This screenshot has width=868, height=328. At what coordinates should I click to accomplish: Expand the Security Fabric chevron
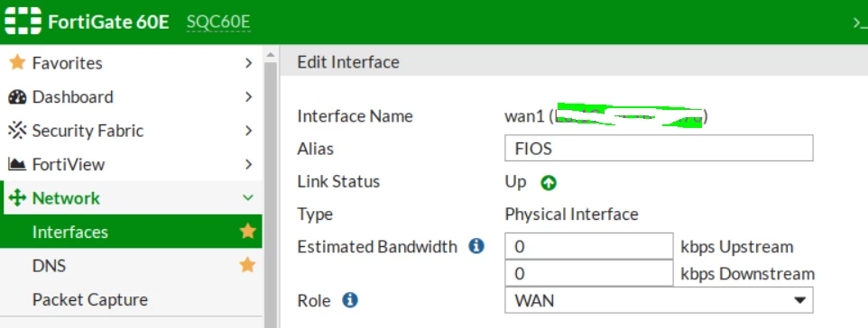[248, 131]
